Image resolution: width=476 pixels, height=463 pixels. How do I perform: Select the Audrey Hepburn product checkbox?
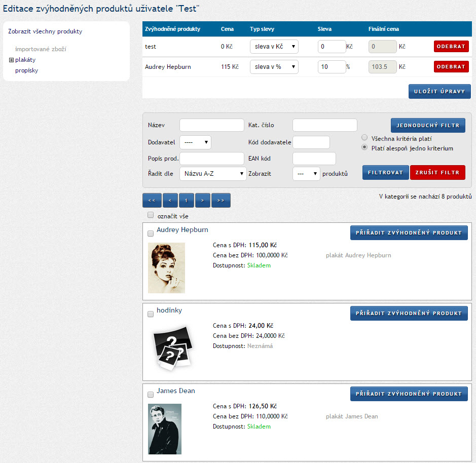tap(151, 234)
